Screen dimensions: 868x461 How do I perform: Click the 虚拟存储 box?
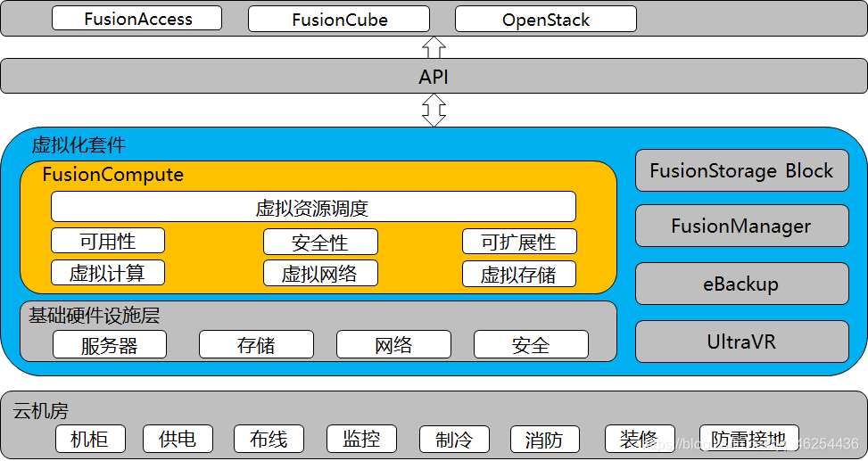(519, 274)
